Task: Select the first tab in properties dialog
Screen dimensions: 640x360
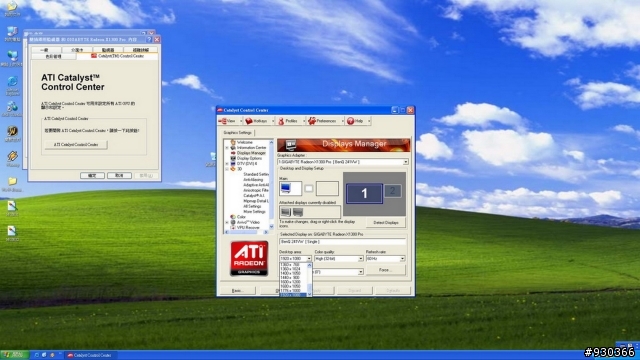Action: click(45, 49)
